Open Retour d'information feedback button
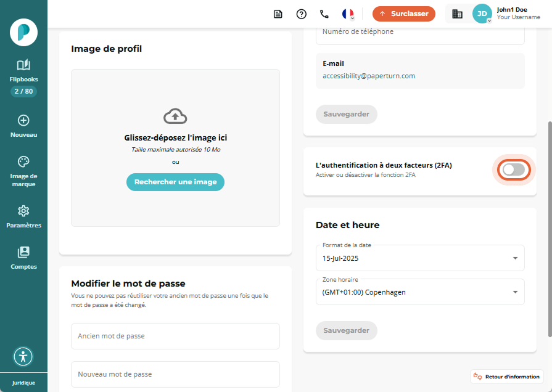The width and height of the screenshot is (552, 392). (506, 377)
